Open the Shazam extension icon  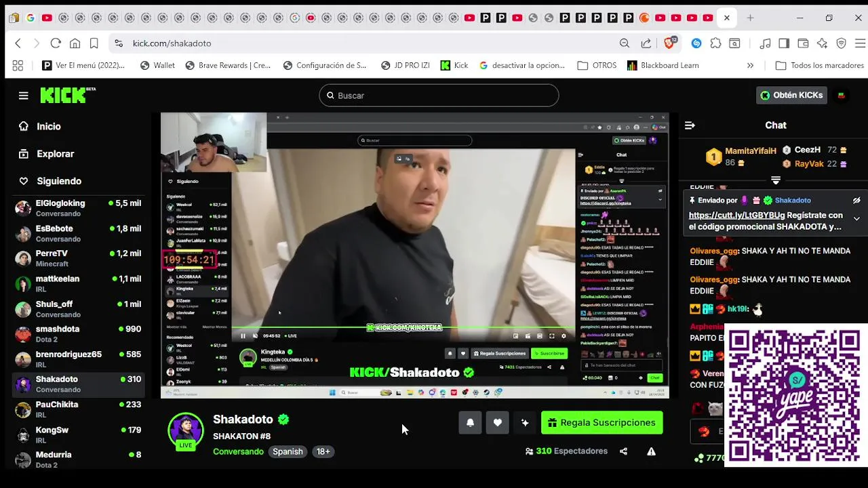[x=696, y=43]
